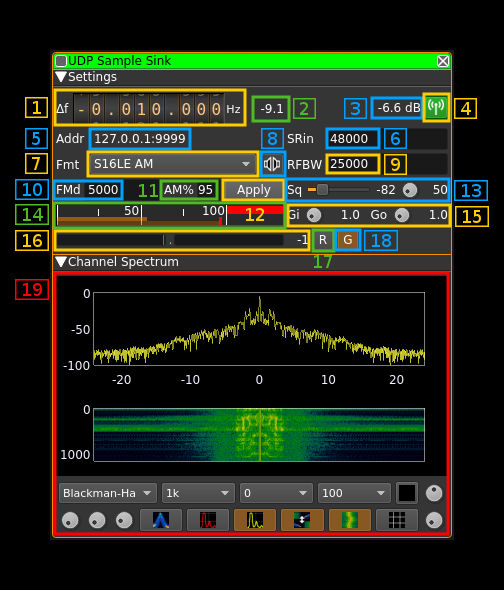504x590 pixels.
Task: Open the 100 range dropdown
Action: pos(354,493)
